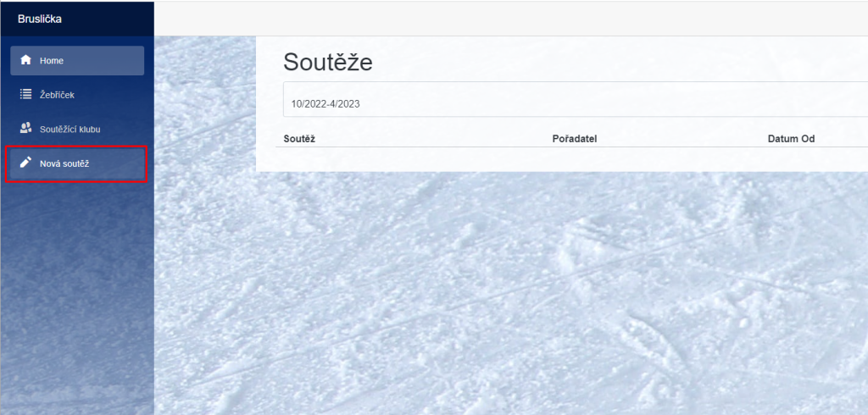
Task: Open the Žebříček ranking page
Action: 77,95
